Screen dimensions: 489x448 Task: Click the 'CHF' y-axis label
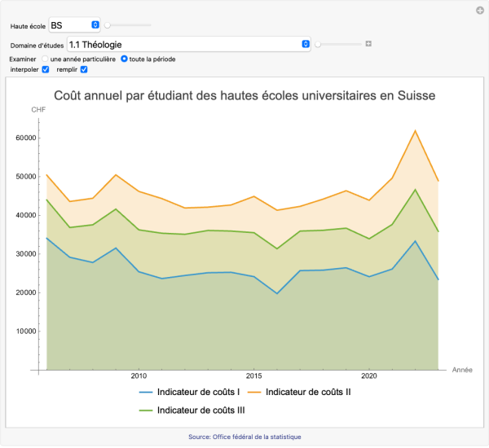[x=38, y=109]
